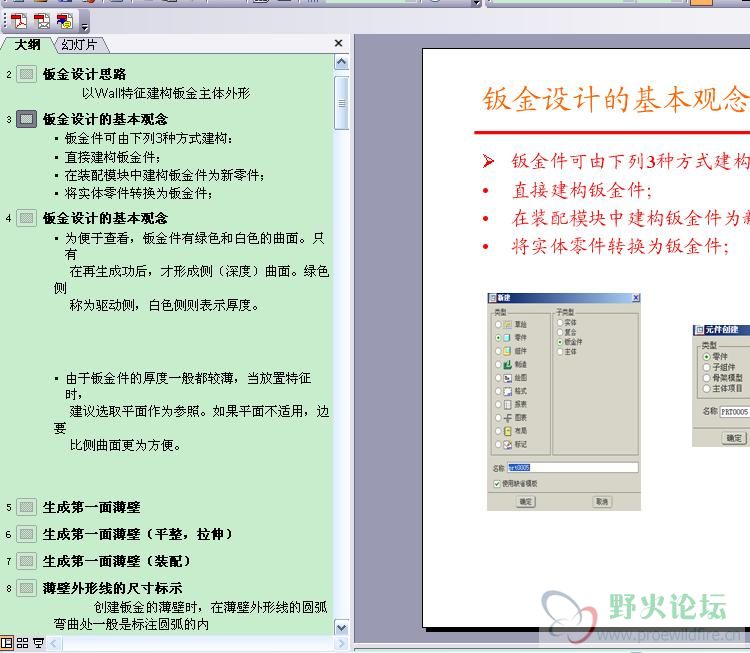750x653 pixels.
Task: Click the PDF and email toolbar icon
Action: tap(42, 21)
